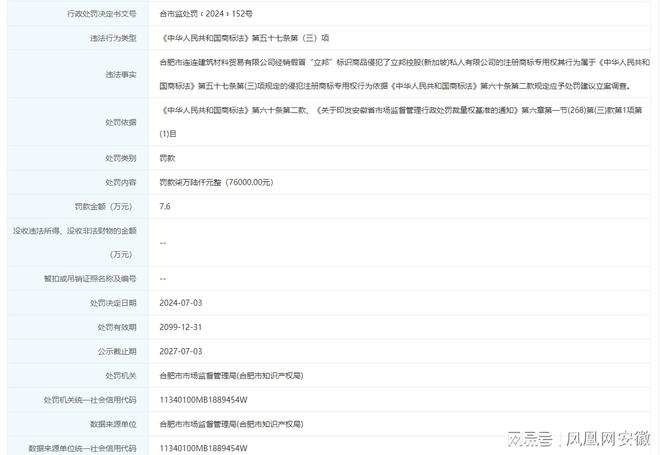Click 罚款柒万陆仟元整（76000.00元）

tap(216, 182)
